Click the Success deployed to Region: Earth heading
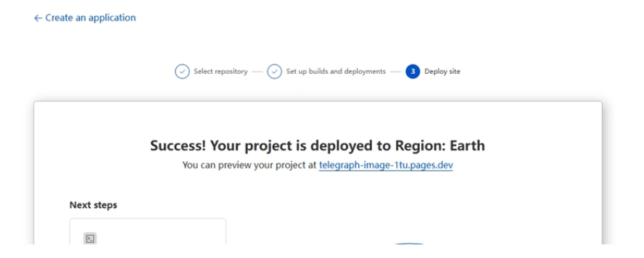Viewport: 644px width, 258px height. click(317, 145)
